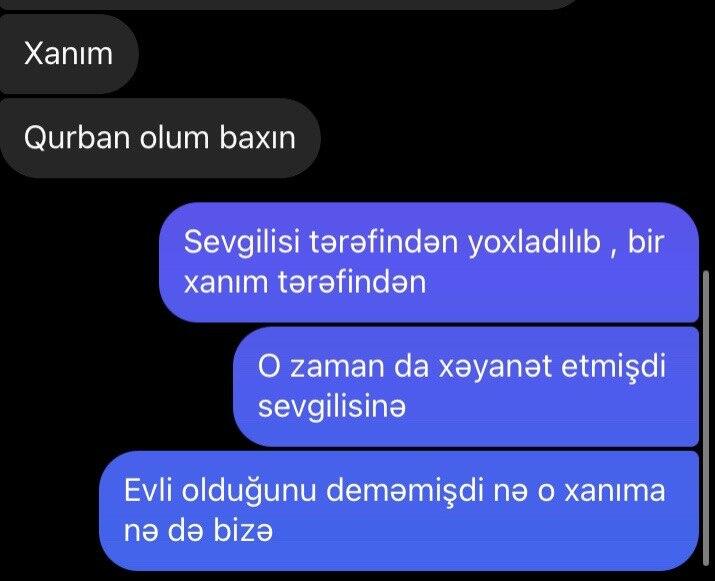
Task: Select the "Evli olduğunu deməmişdi" sent message
Action: 399,511
